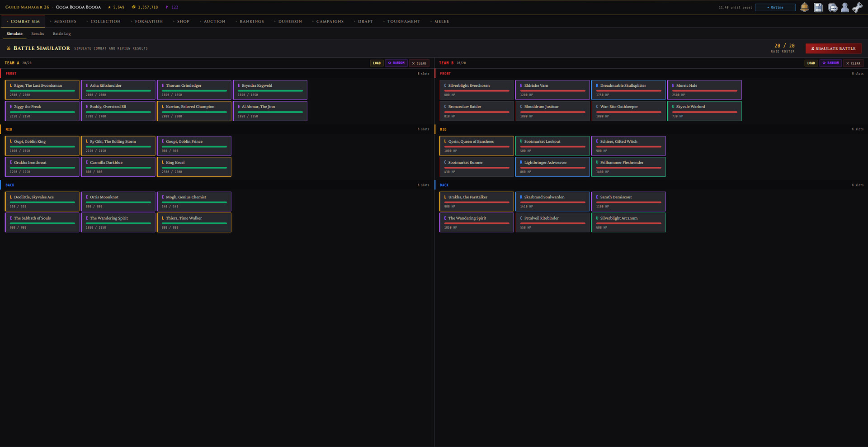Image resolution: width=868 pixels, height=447 pixels.
Task: Click the crossed-swords Battle Simulator icon
Action: tap(9, 48)
